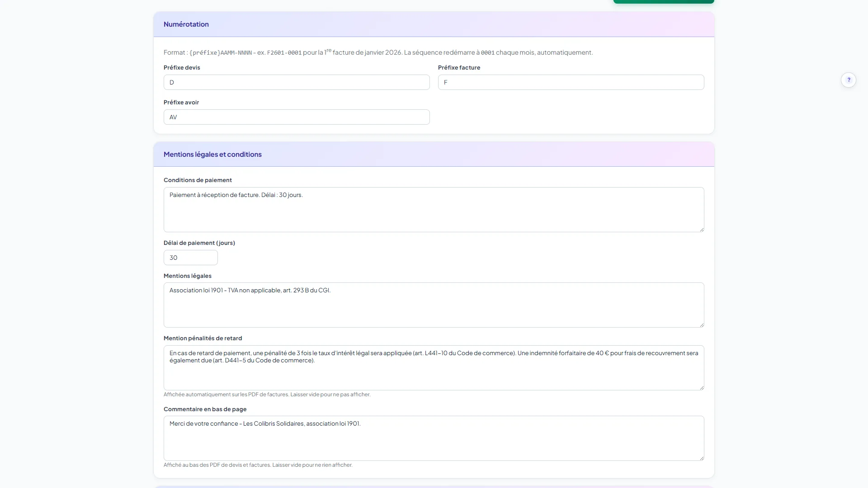Click into Conditions de paiement textarea

click(434, 210)
